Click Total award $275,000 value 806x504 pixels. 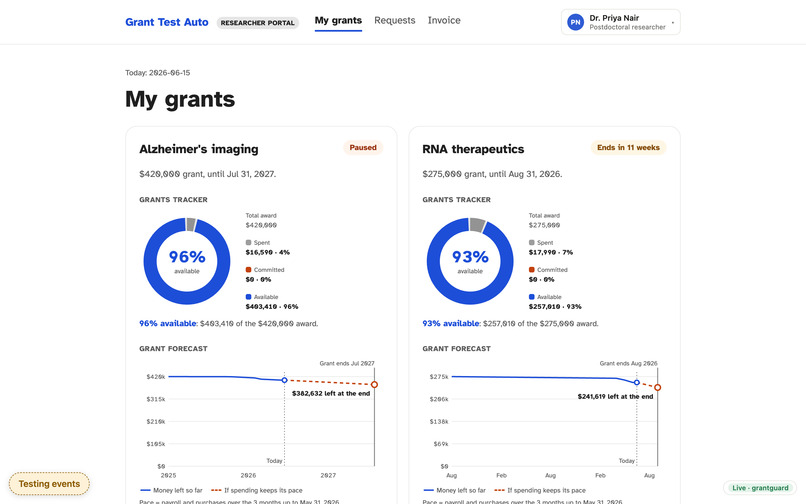[x=544, y=225]
